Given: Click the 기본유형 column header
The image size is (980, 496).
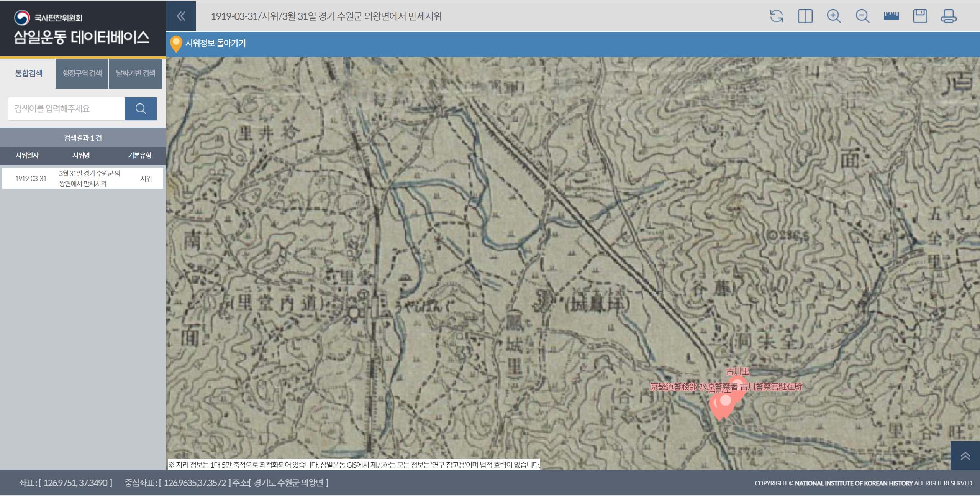Looking at the screenshot, I should pyautogui.click(x=140, y=156).
